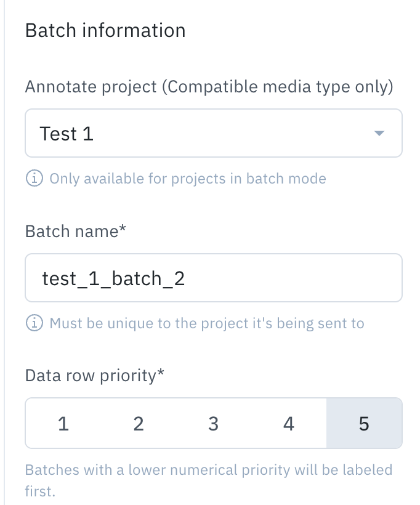The height and width of the screenshot is (505, 420).
Task: Click the 'Annotate project' label
Action: click(x=91, y=87)
